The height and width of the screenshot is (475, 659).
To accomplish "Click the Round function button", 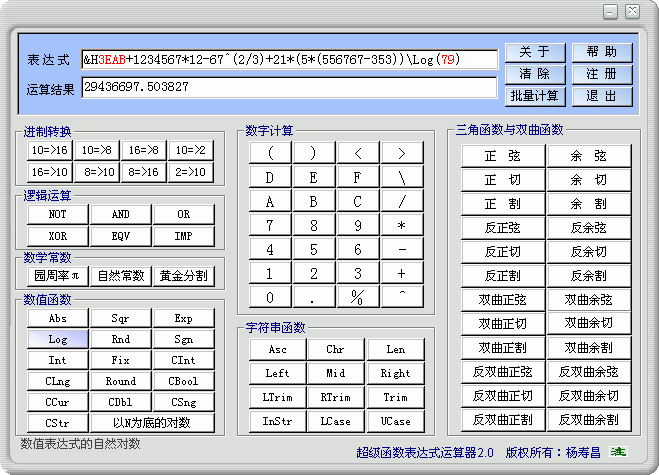I will pos(121,381).
